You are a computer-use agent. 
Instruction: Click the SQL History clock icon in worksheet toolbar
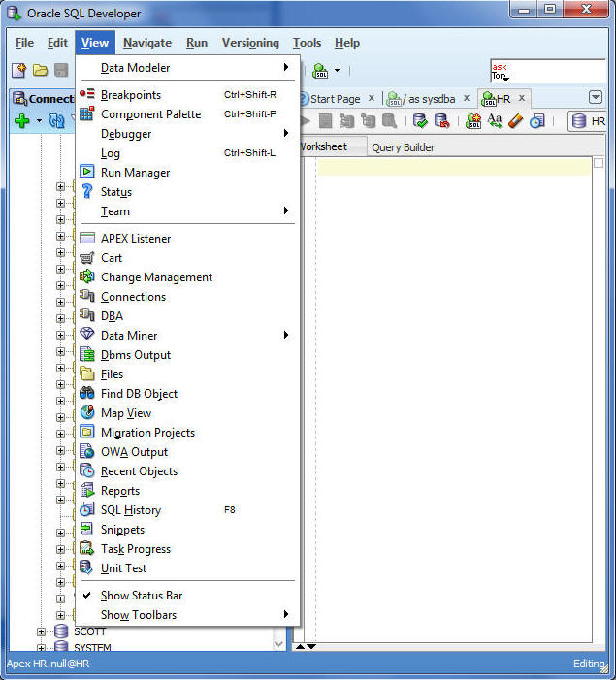(x=536, y=121)
